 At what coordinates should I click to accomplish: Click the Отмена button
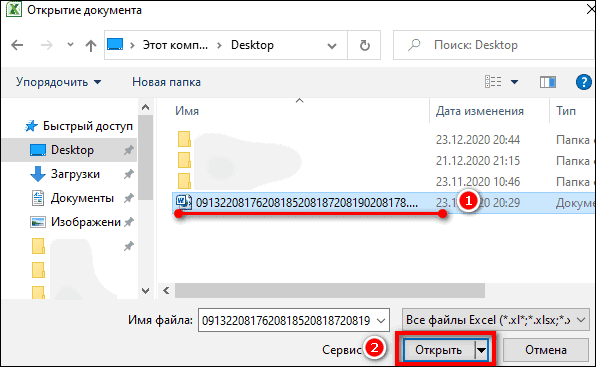click(x=545, y=350)
